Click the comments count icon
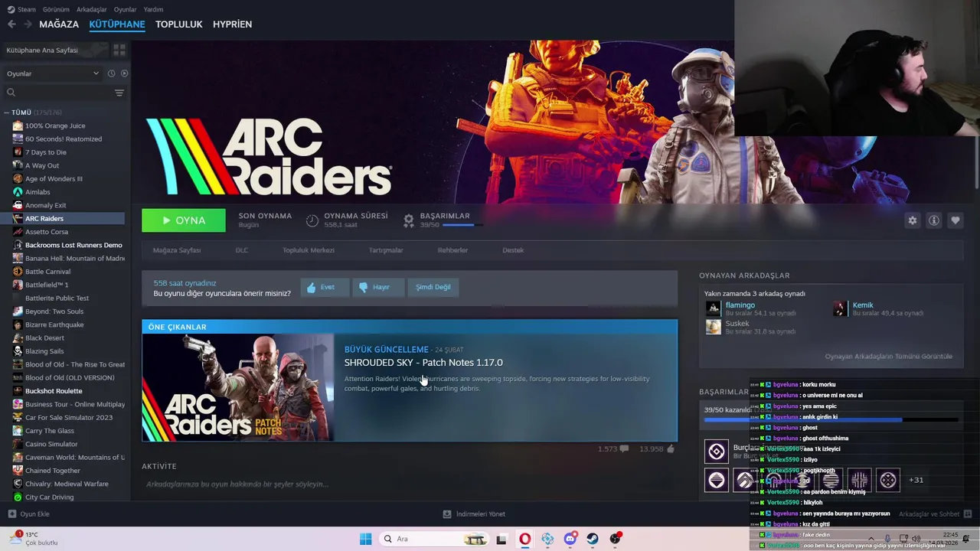The width and height of the screenshot is (980, 551). click(624, 449)
